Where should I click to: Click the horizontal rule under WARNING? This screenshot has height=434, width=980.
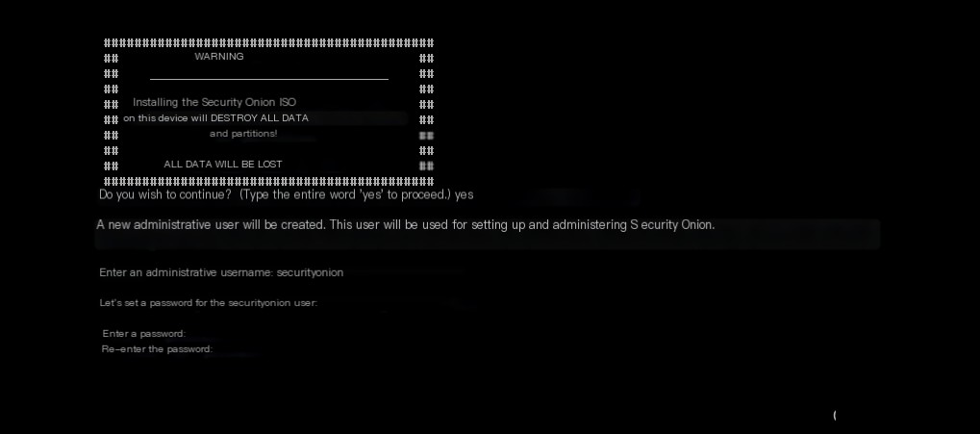point(268,80)
